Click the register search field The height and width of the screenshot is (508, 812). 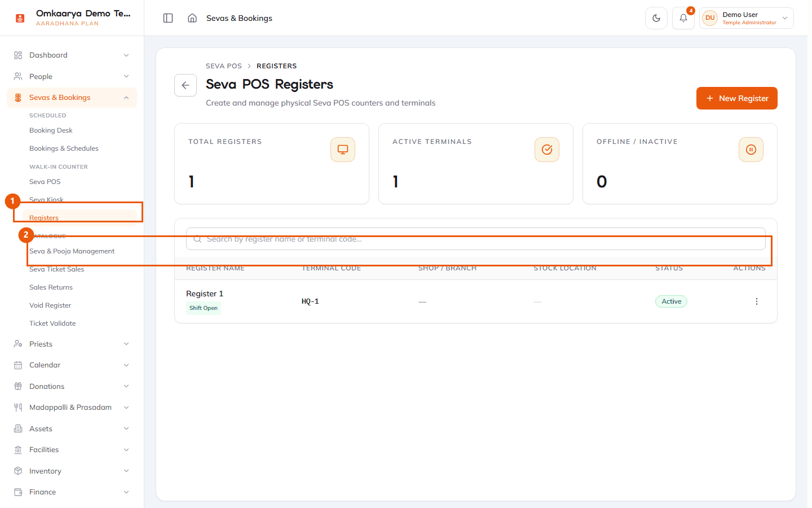click(476, 239)
